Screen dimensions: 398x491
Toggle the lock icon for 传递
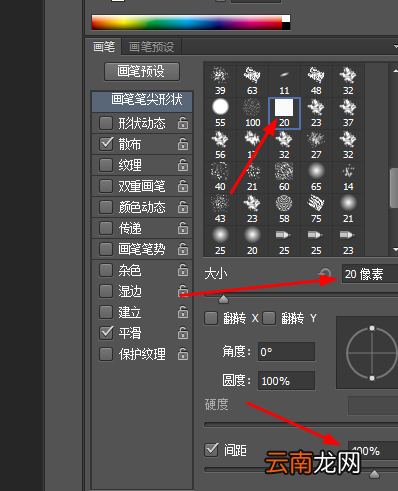[183, 228]
